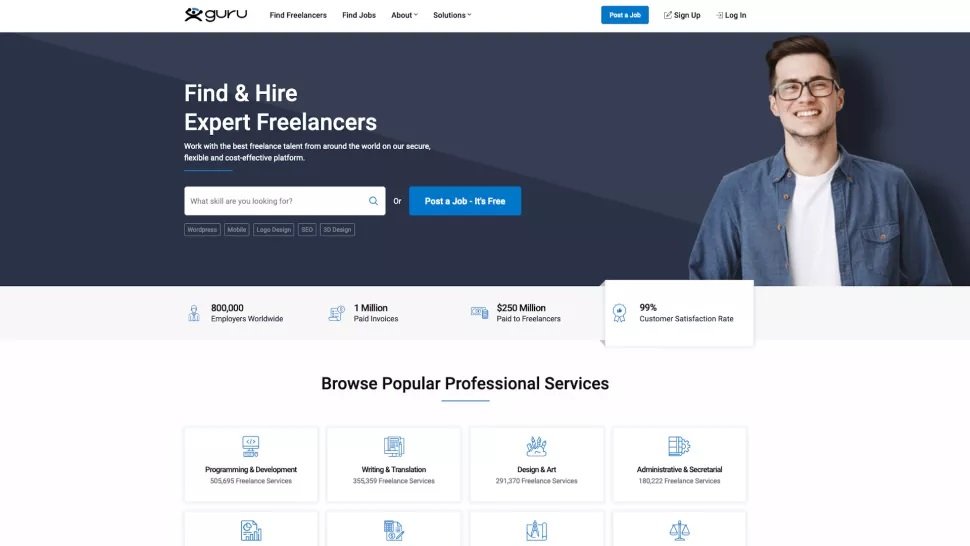970x546 pixels.
Task: Select the SEO skill tag
Action: [307, 229]
